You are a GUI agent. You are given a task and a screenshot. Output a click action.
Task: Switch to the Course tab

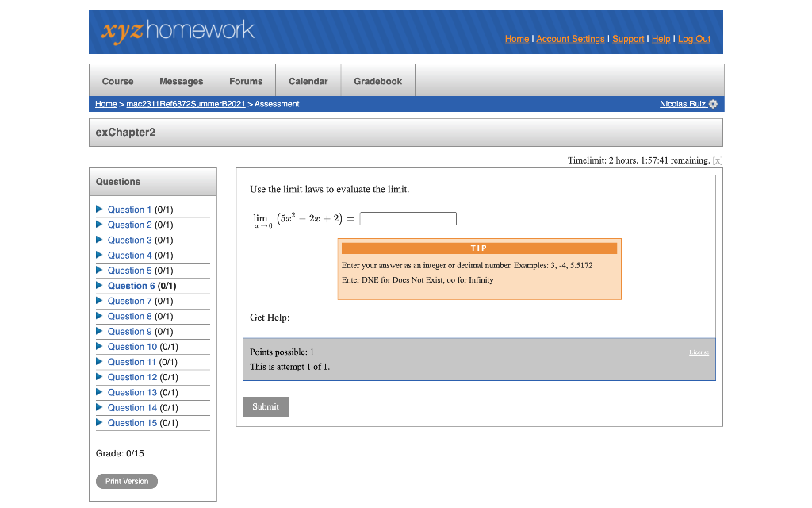117,80
